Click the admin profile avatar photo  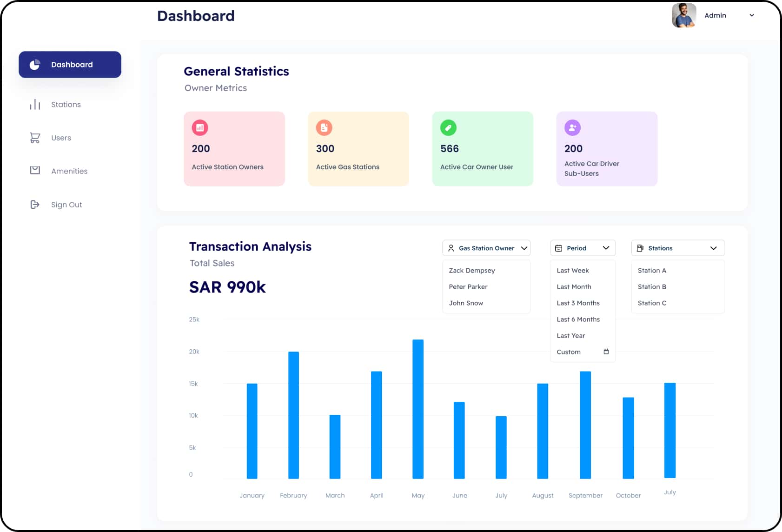[683, 15]
